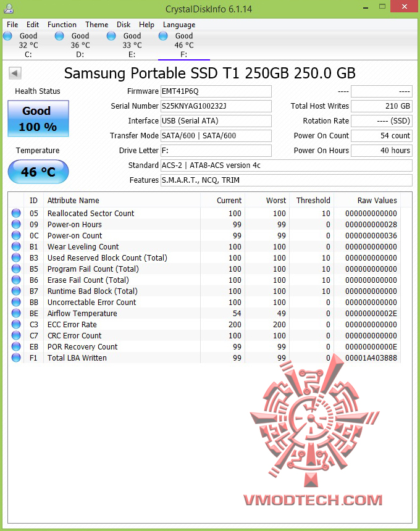Click the Samsung Portable SSD T1 title text

(209, 73)
